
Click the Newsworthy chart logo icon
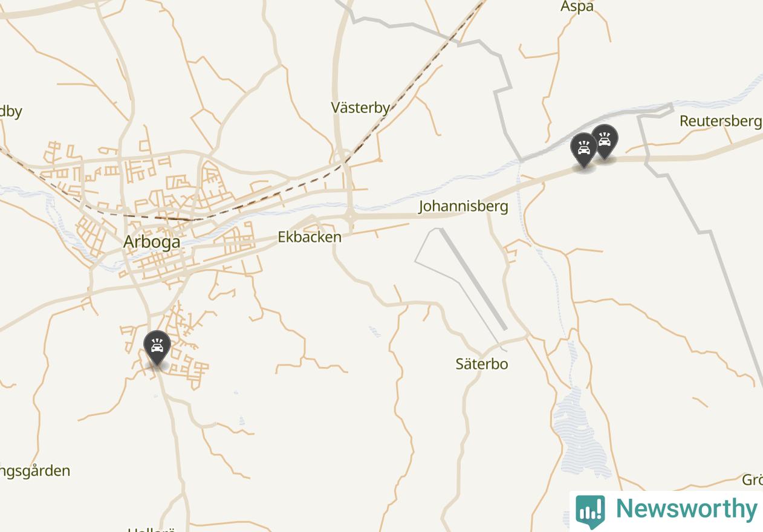(589, 511)
